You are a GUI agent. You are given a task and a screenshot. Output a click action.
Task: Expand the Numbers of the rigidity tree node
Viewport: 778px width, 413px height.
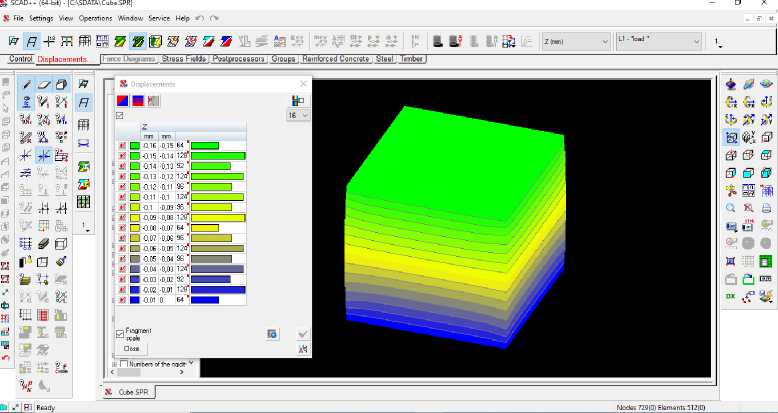click(115, 364)
